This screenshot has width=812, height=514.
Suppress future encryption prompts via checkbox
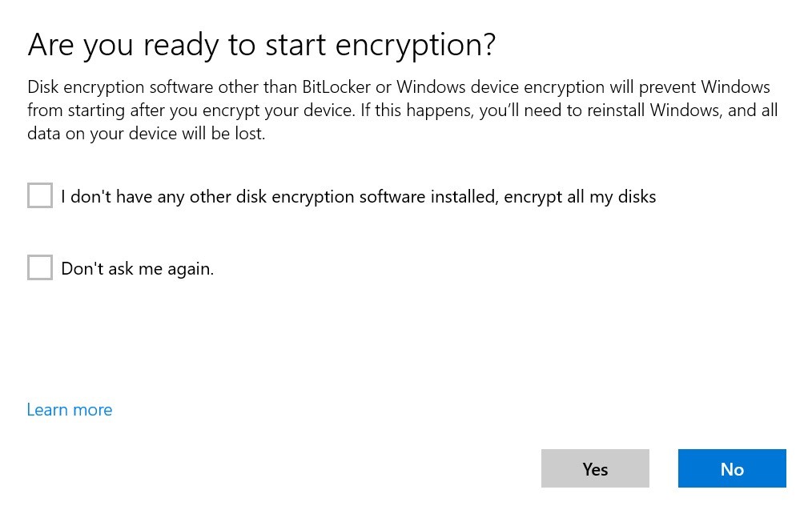(39, 267)
